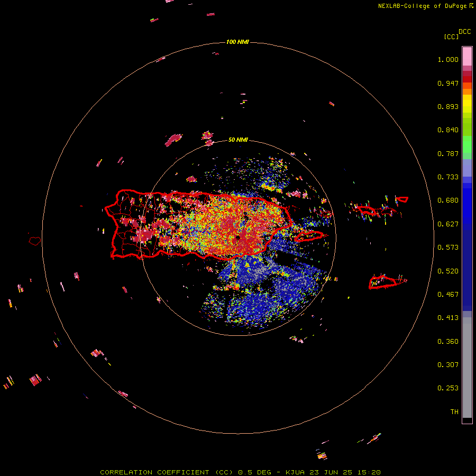Pick the periwinkle swatch above 0.733

tap(467, 168)
